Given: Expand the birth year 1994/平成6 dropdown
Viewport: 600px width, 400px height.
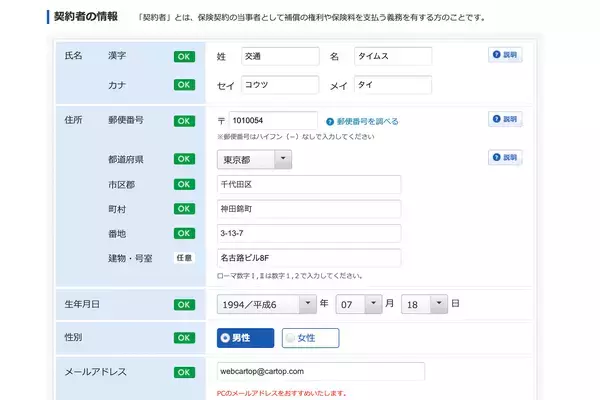Looking at the screenshot, I should click(266, 303).
